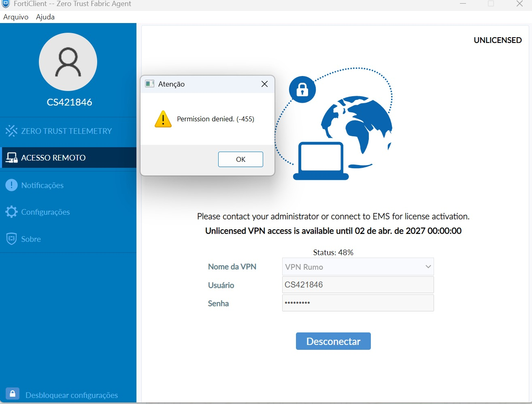Screen dimensions: 532x404
Task: Click the Atenção dialog window icon
Action: point(150,84)
